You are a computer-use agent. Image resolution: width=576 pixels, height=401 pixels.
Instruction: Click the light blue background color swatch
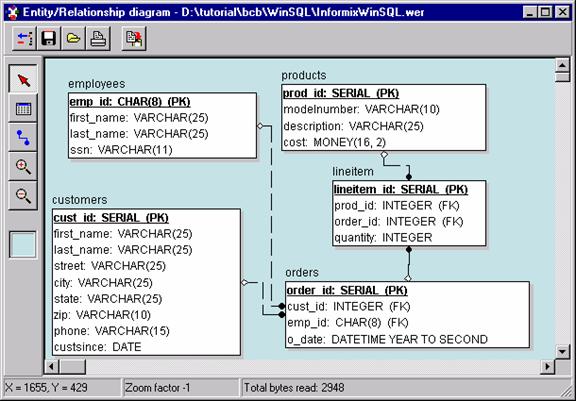pos(23,244)
